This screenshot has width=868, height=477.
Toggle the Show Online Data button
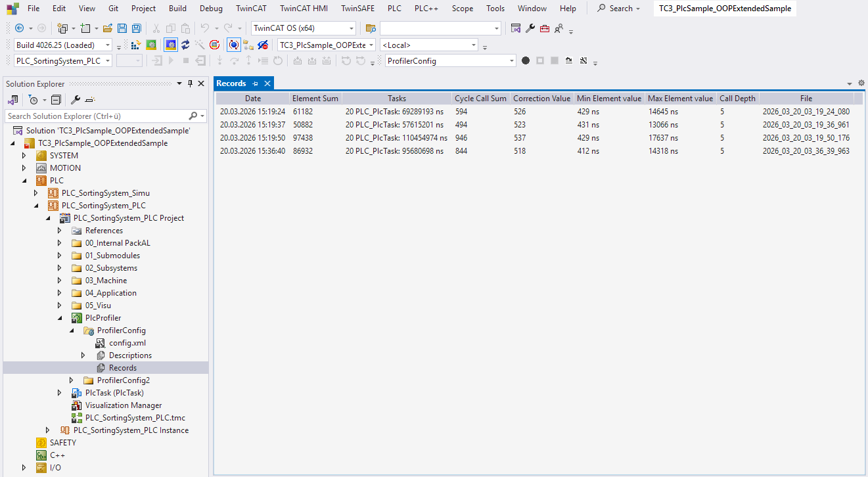[233, 45]
